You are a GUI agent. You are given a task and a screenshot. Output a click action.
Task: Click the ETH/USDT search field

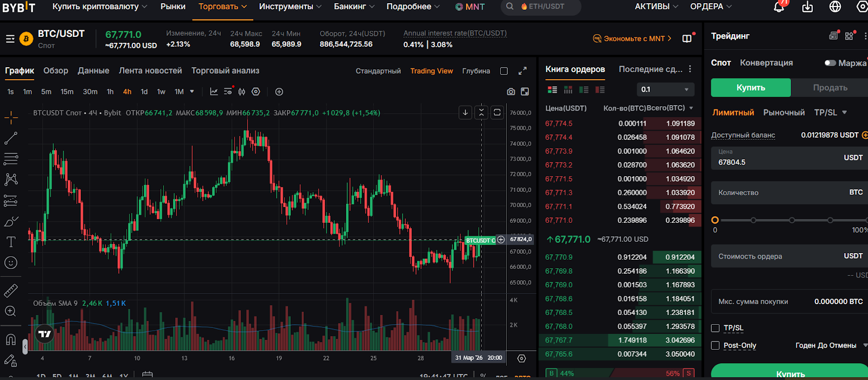pyautogui.click(x=540, y=7)
